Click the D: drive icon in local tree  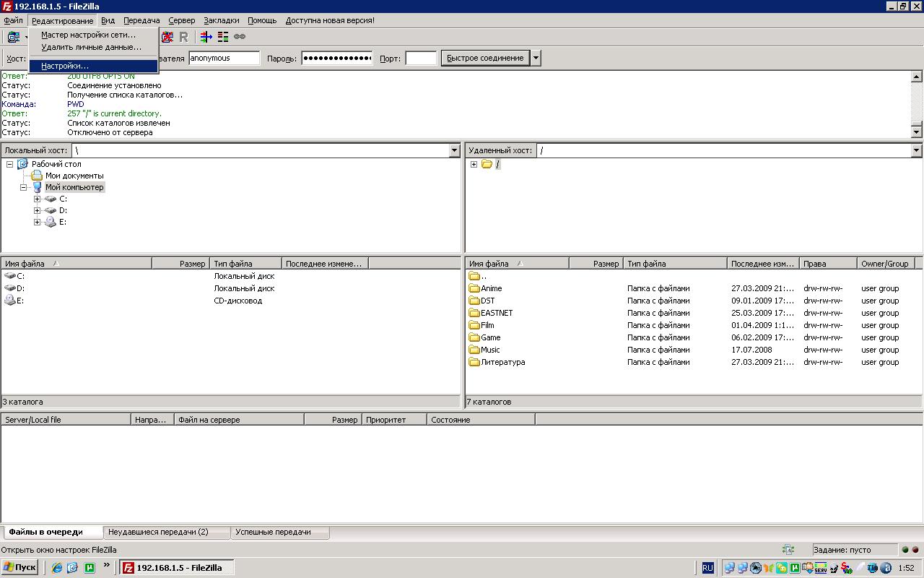point(51,210)
